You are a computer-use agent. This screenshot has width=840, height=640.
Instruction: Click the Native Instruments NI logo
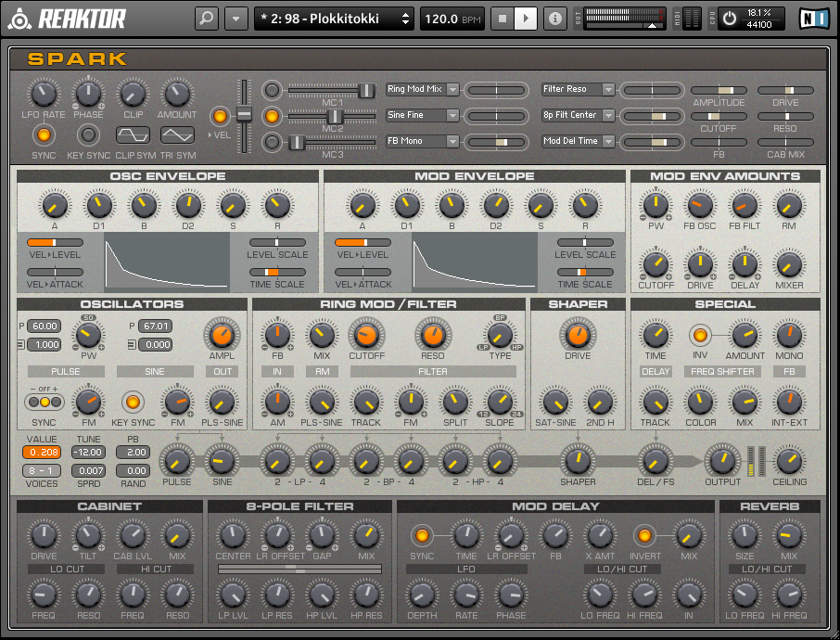814,19
